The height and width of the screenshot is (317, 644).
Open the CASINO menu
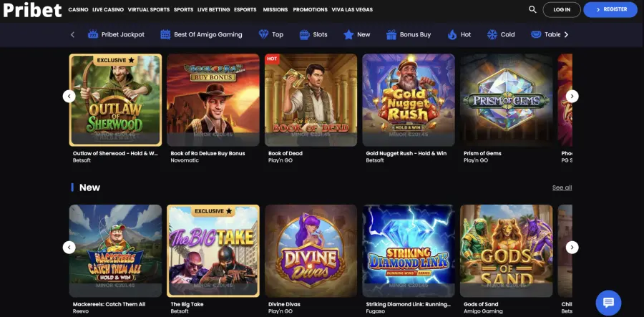(78, 9)
